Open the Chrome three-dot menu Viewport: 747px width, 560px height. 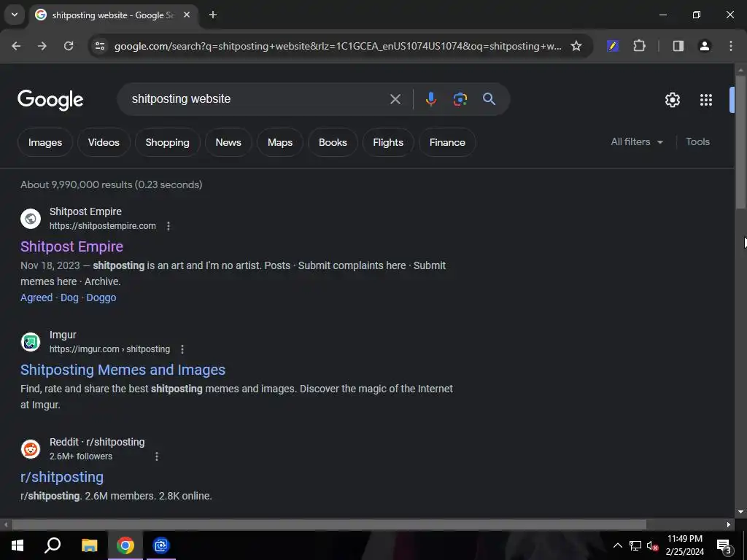[x=731, y=46]
